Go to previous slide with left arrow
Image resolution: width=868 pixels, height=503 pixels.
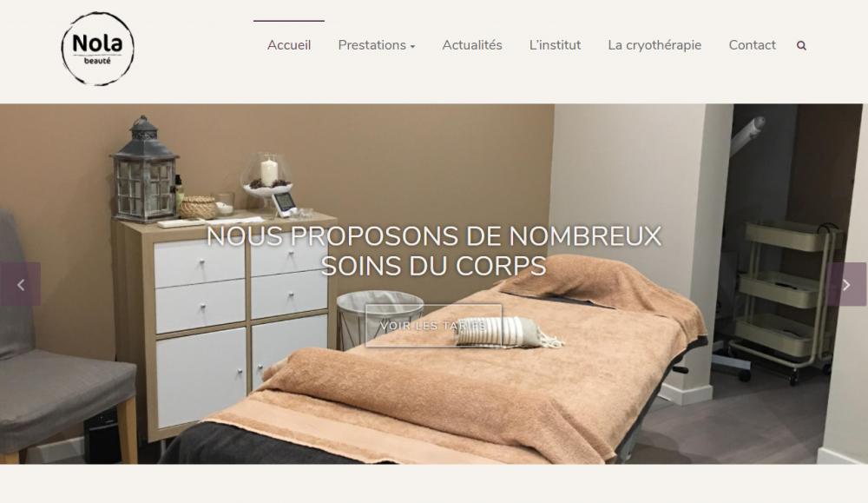point(21,284)
